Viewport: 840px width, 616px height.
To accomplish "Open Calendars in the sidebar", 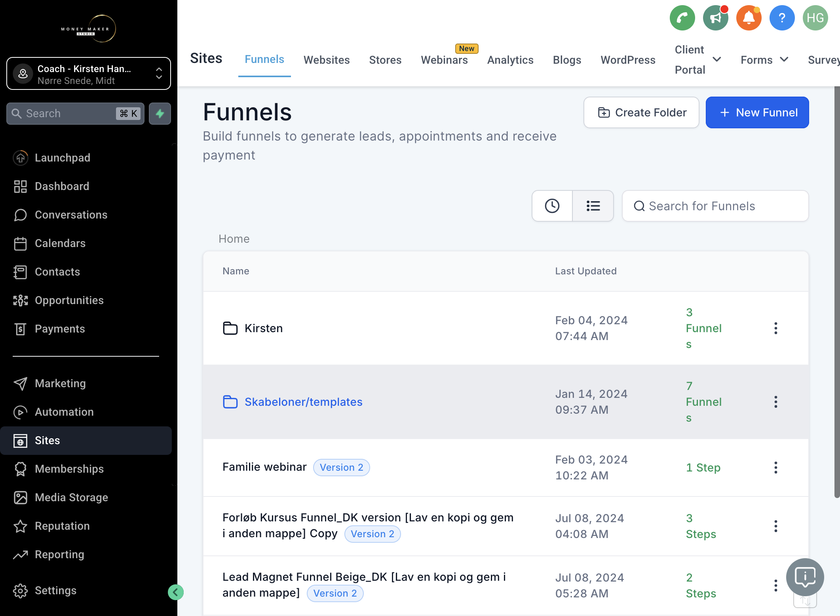I will (x=86, y=243).
